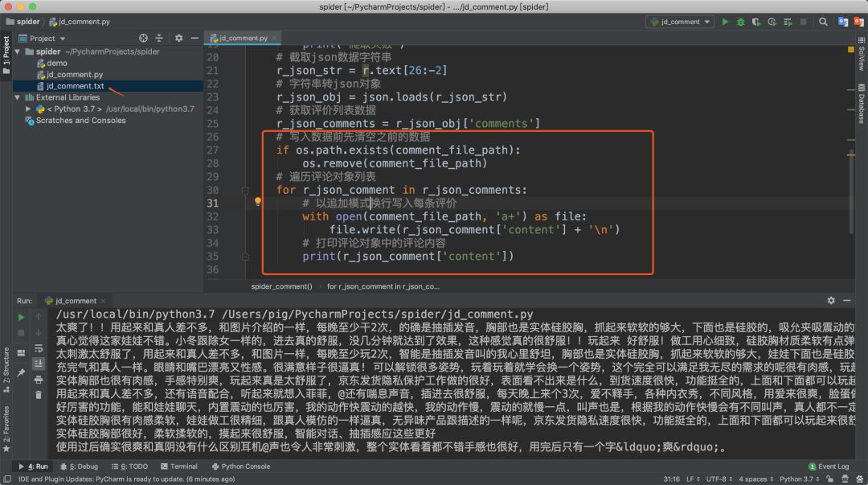
Task: Click the print icon in Run panel
Action: tap(39, 379)
